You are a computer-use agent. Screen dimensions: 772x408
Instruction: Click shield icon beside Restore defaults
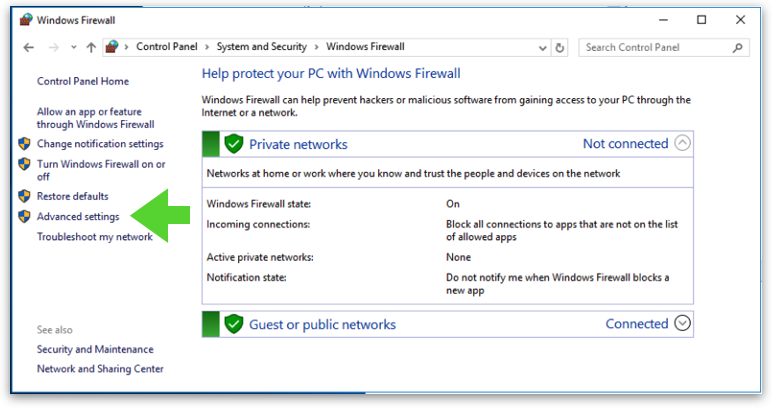pyautogui.click(x=24, y=196)
